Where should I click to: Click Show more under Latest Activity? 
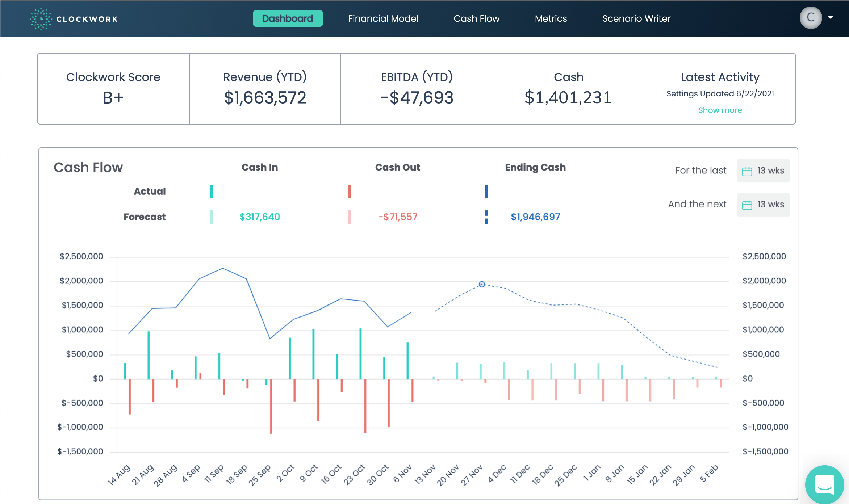pyautogui.click(x=720, y=110)
